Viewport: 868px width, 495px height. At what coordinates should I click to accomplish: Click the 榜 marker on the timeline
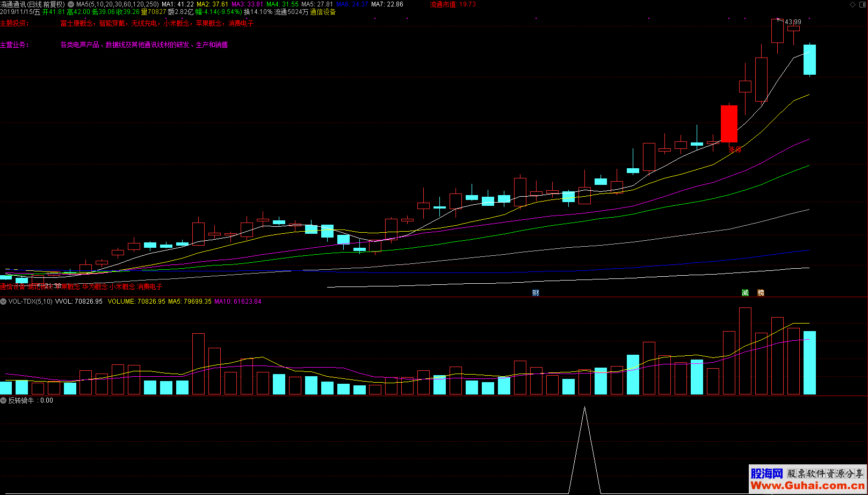[761, 293]
